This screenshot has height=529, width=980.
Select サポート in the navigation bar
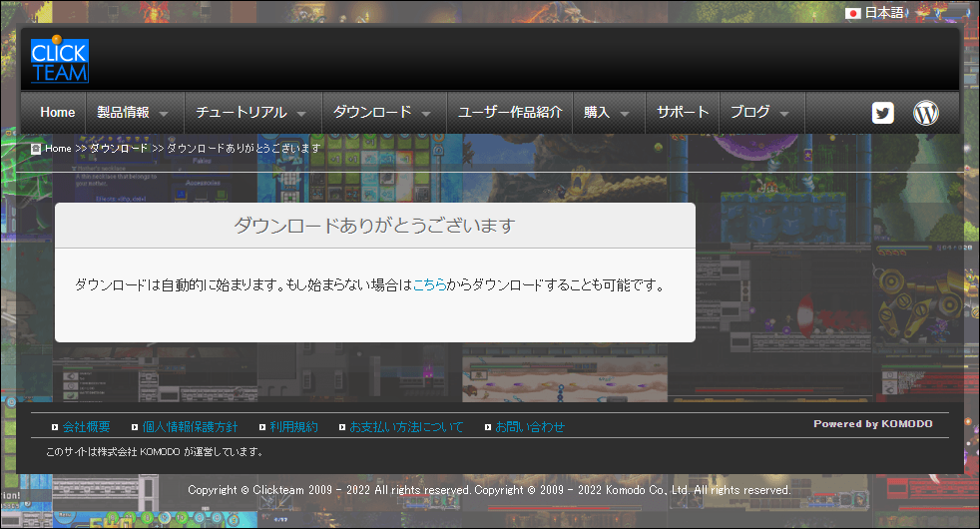[x=683, y=113]
